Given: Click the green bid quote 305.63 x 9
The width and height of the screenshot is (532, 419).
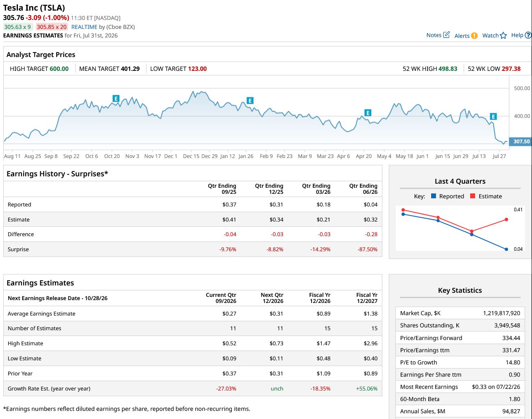Looking at the screenshot, I should (x=17, y=27).
